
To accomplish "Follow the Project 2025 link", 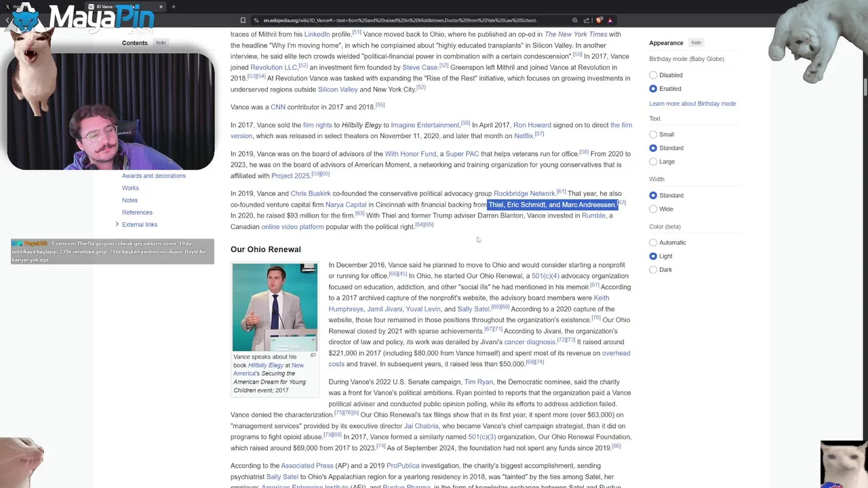I will point(290,176).
